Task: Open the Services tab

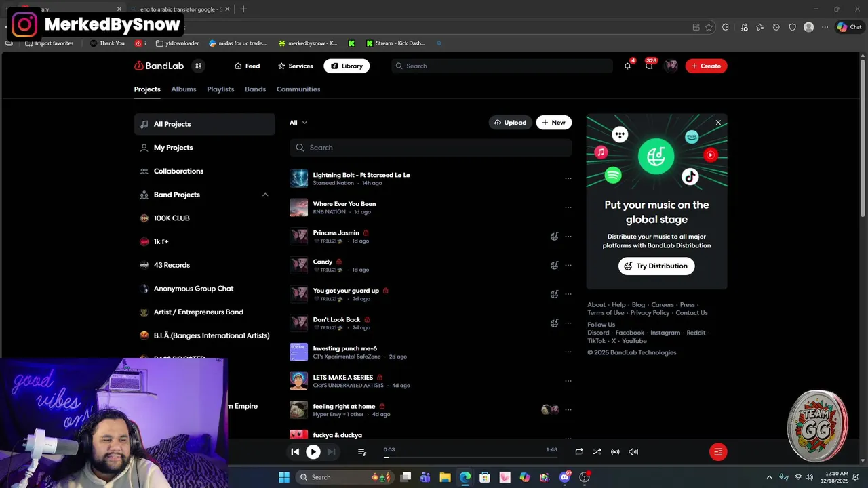Action: point(295,66)
